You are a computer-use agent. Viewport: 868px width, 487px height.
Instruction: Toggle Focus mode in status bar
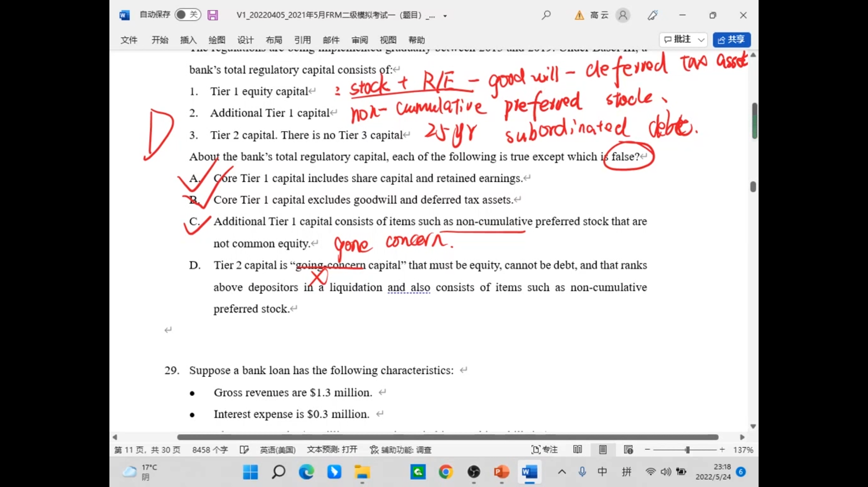544,449
